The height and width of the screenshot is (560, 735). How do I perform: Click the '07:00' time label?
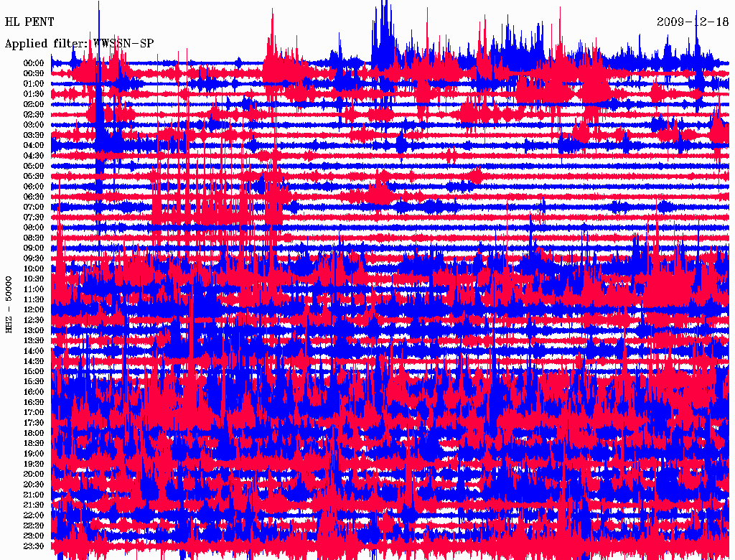tap(34, 207)
